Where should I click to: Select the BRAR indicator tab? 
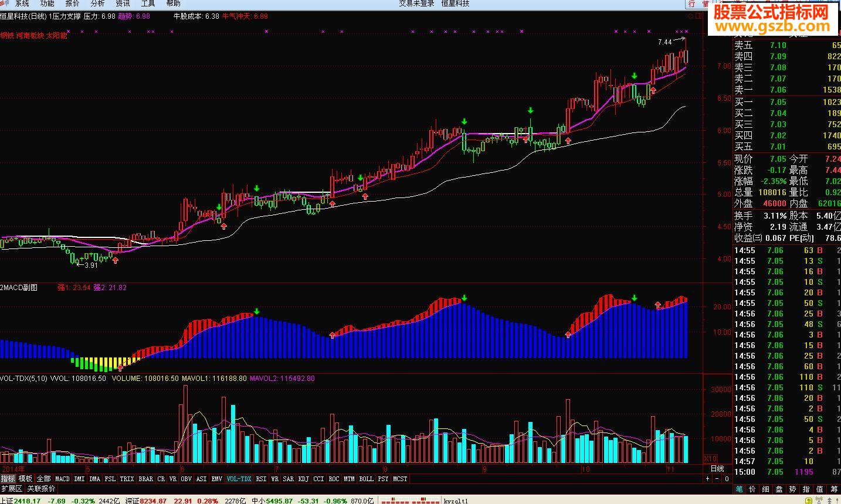145,479
